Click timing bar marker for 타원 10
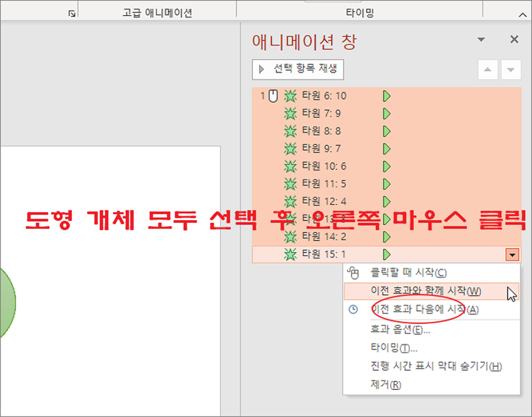Image resolution: width=532 pixels, height=417 pixels. point(386,166)
